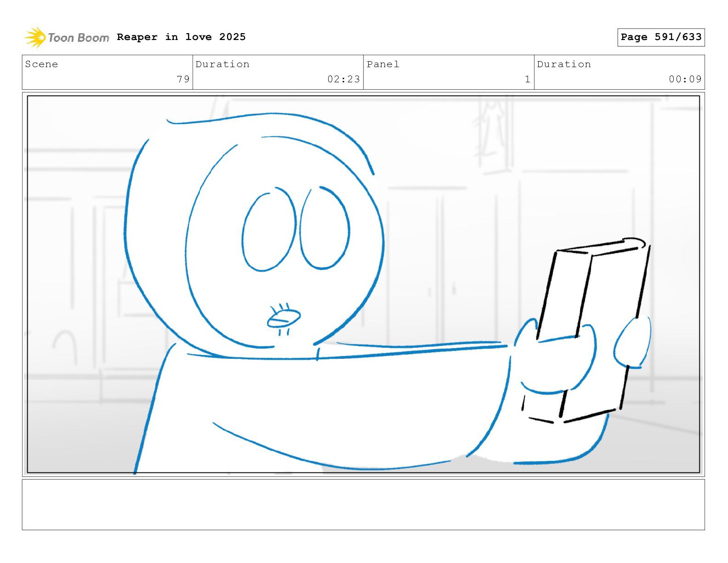Select the project title 'Reaper in love 2025'
Screen dimensions: 728x563
tap(181, 37)
